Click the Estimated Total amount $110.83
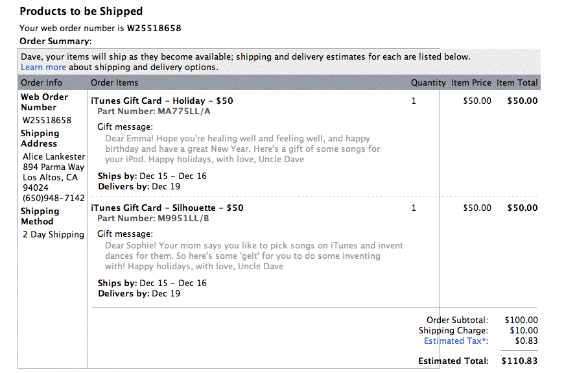Screen dimensions: 588x373 pyautogui.click(x=520, y=361)
